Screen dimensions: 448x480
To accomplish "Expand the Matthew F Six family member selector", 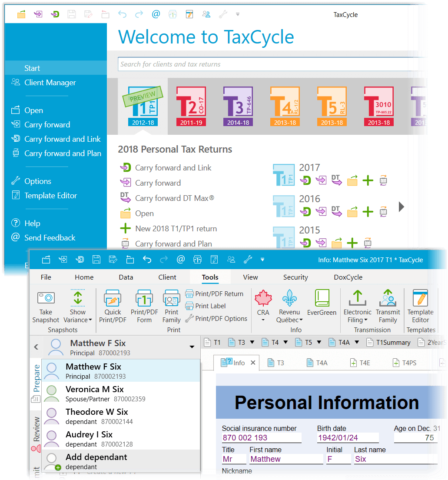I will [x=192, y=347].
